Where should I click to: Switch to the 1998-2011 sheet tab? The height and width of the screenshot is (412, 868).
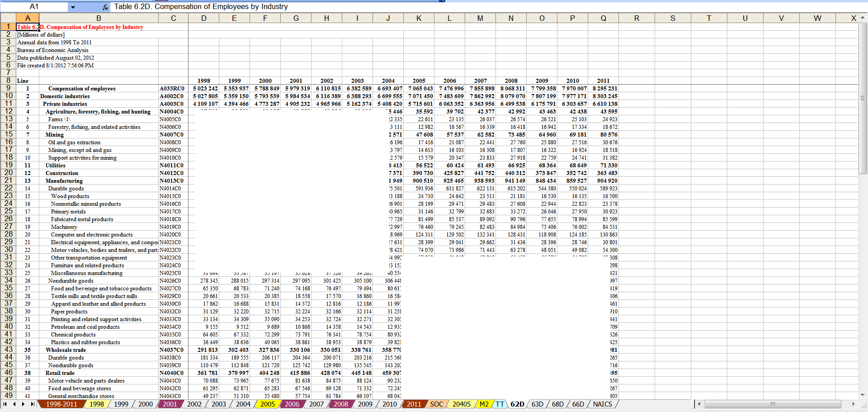click(x=61, y=404)
